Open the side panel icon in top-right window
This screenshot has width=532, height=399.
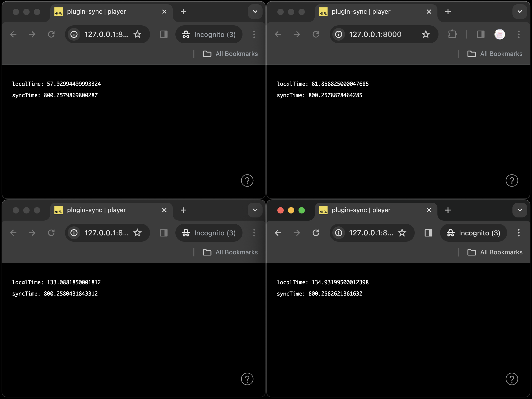pyautogui.click(x=480, y=34)
